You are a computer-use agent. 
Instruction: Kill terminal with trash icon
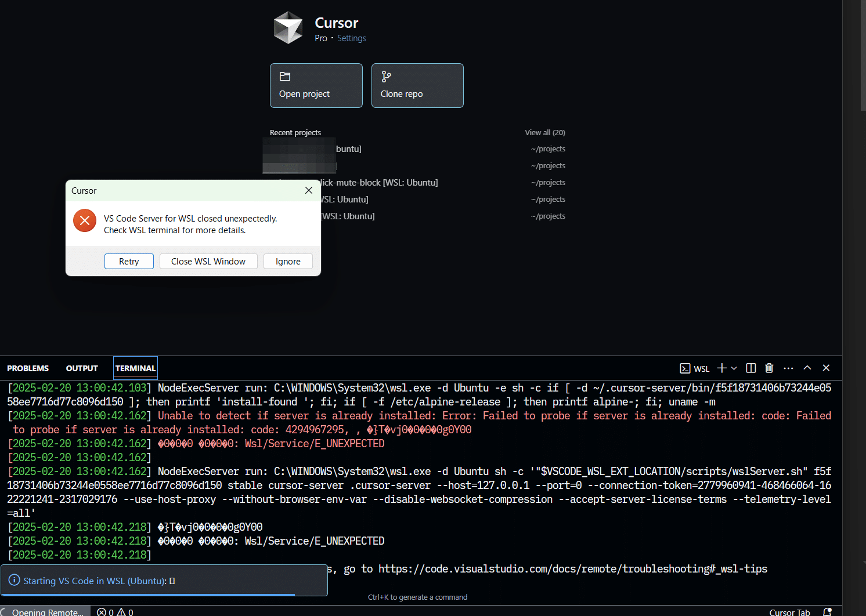[769, 368]
